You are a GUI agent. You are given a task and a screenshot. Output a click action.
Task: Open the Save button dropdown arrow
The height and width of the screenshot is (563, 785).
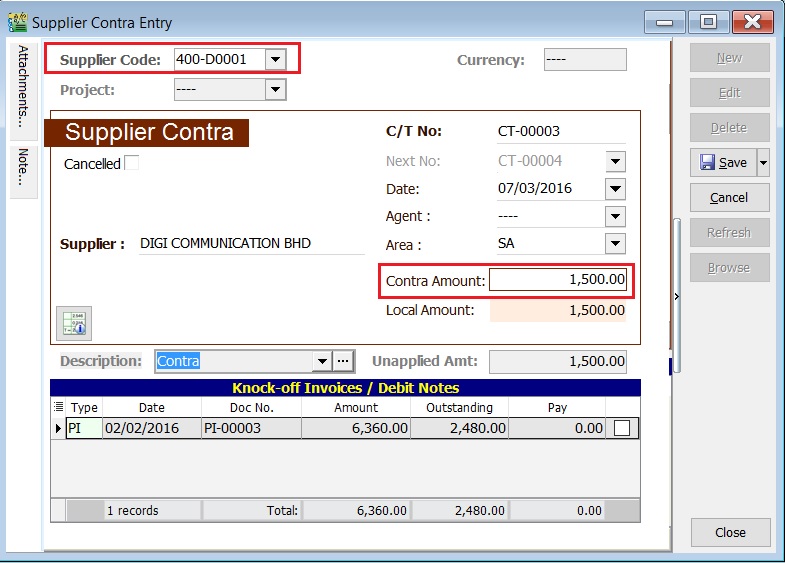pyautogui.click(x=763, y=163)
